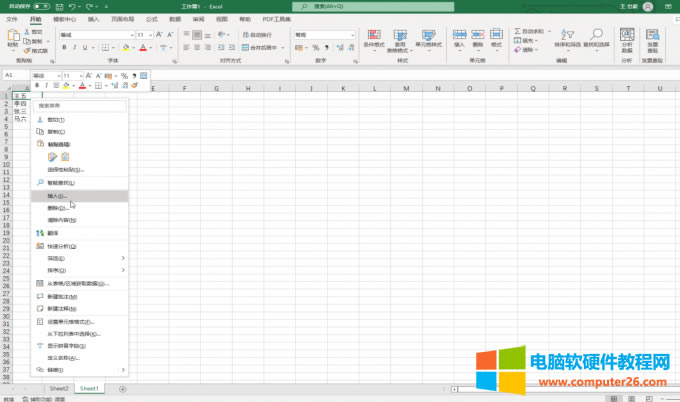Click the Copy icon in the context menu
Screen dimensions: 680x402
pyautogui.click(x=39, y=131)
